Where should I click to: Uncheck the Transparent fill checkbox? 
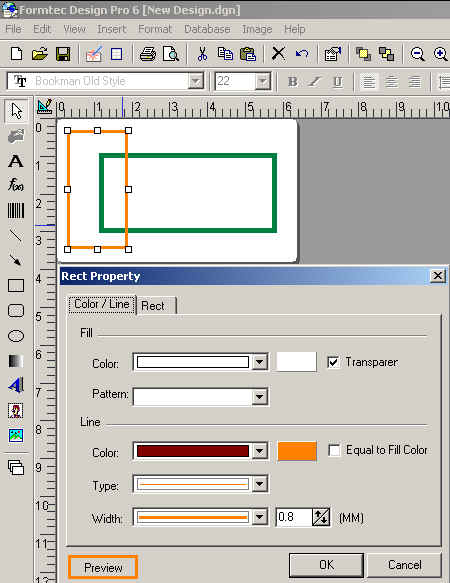click(333, 362)
